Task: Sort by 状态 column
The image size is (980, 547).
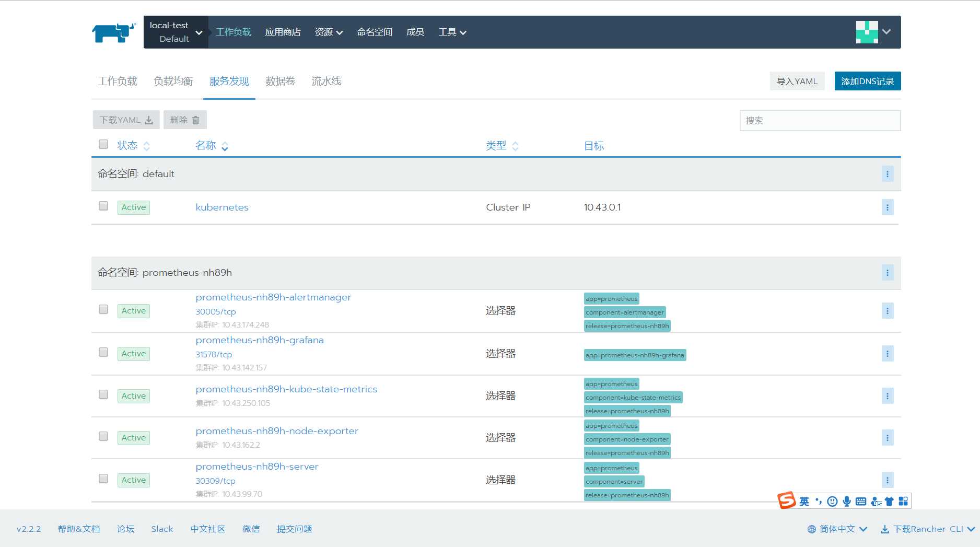Action: tap(133, 146)
